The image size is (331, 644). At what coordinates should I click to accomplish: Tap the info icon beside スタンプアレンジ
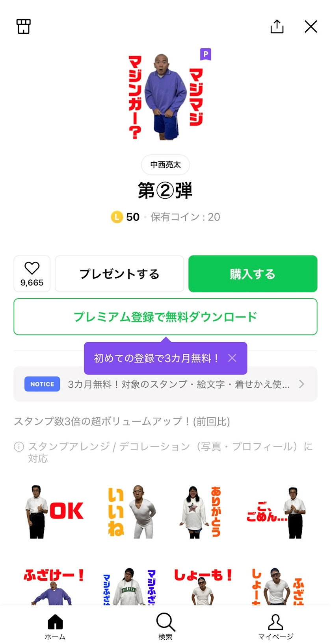coord(19,446)
